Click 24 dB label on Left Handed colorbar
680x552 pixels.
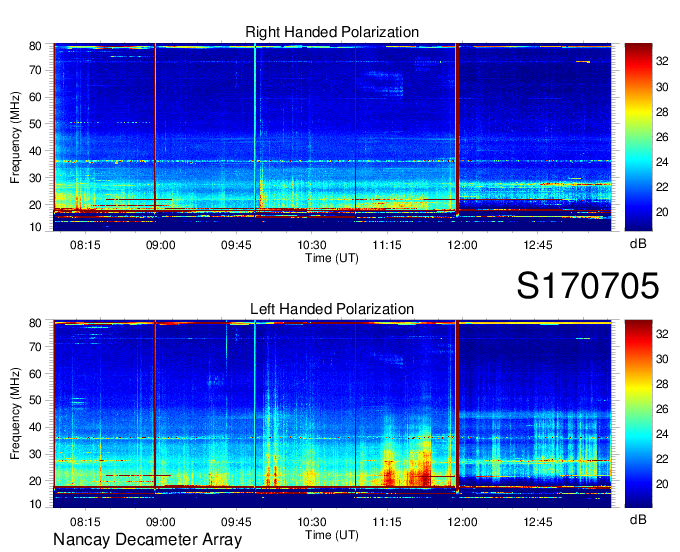(x=662, y=434)
